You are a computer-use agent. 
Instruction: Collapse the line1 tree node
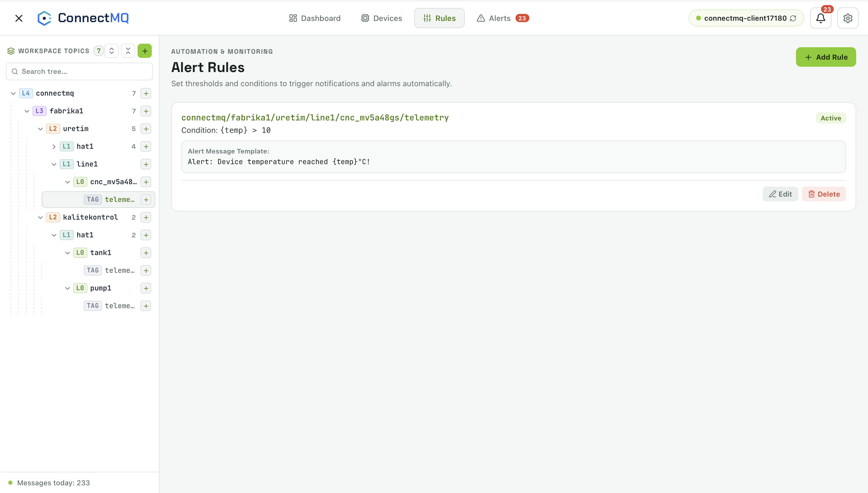click(x=54, y=164)
